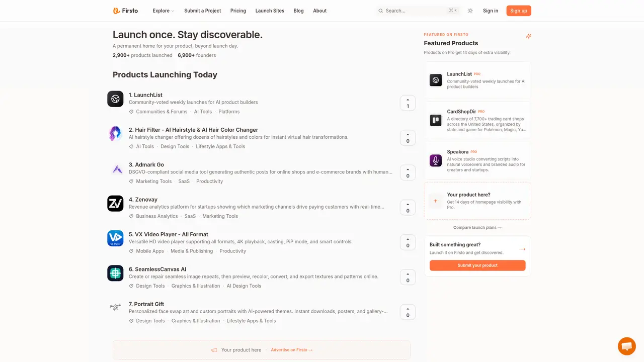Open the Hair Filter product icon
644x362 pixels.
click(115, 134)
